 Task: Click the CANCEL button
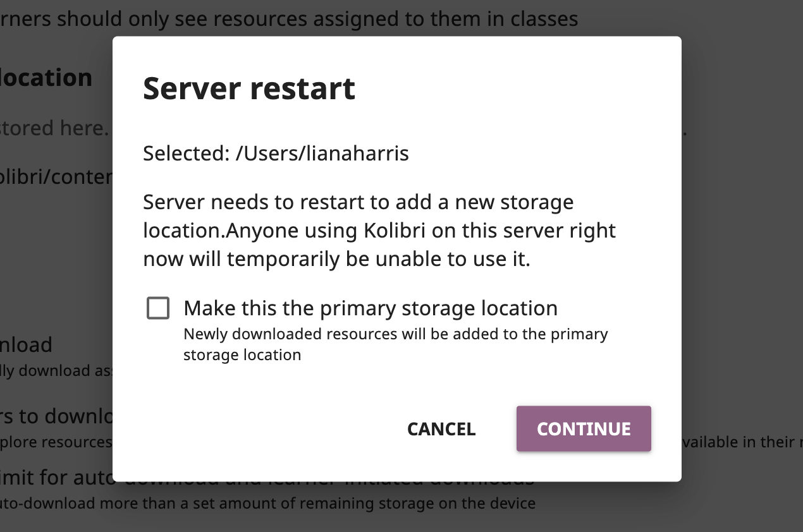pos(441,428)
